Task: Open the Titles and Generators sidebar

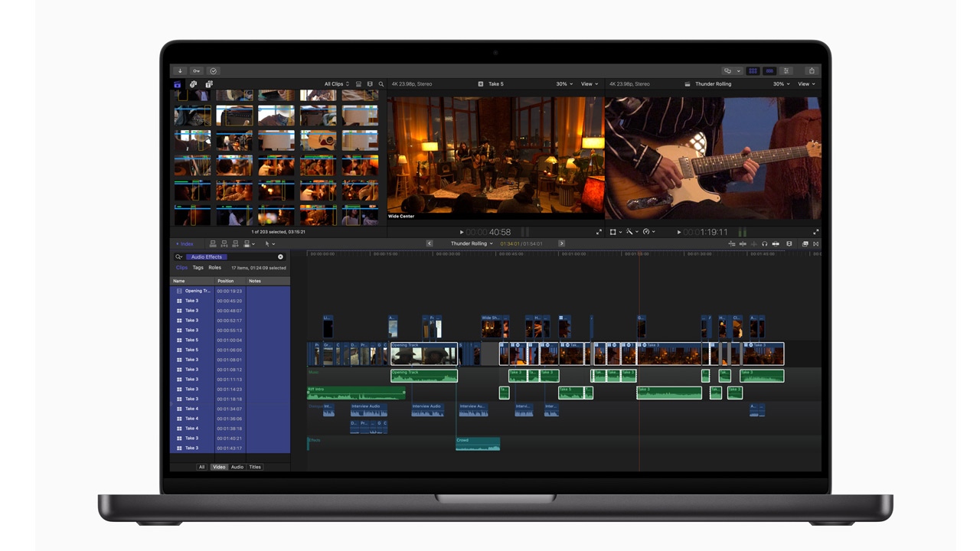Action: tap(209, 84)
